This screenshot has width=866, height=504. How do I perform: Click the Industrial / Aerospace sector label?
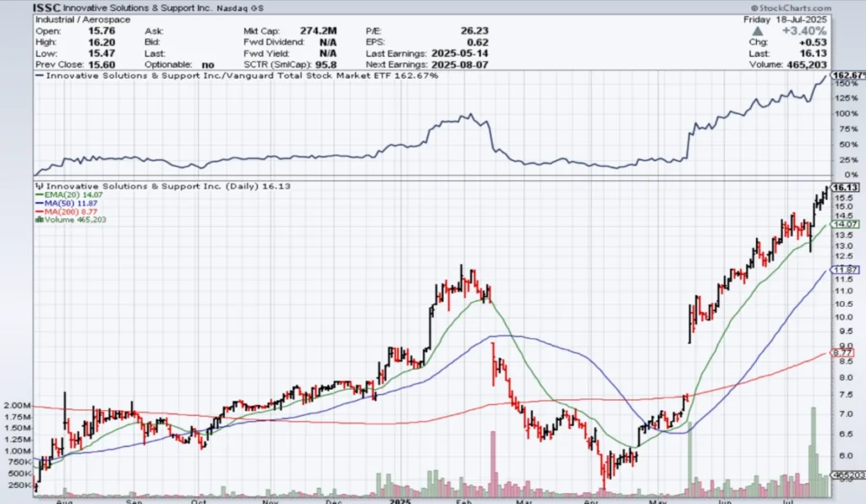click(x=83, y=19)
